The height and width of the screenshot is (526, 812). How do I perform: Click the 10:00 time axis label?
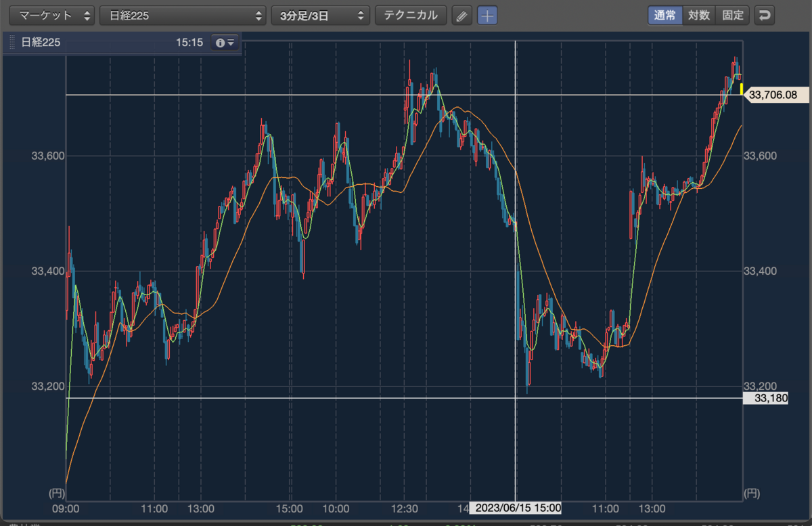point(336,508)
